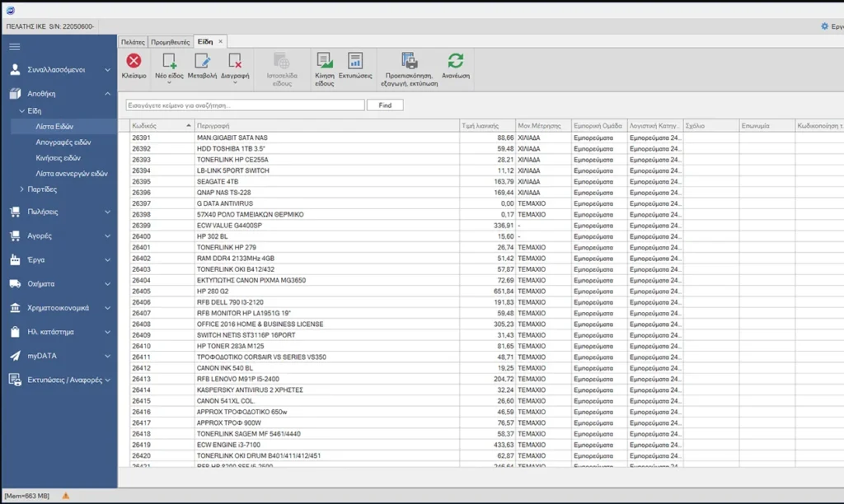This screenshot has width=844, height=504.
Task: Open the Διαγραφή dropdown arrow
Action: (x=235, y=83)
